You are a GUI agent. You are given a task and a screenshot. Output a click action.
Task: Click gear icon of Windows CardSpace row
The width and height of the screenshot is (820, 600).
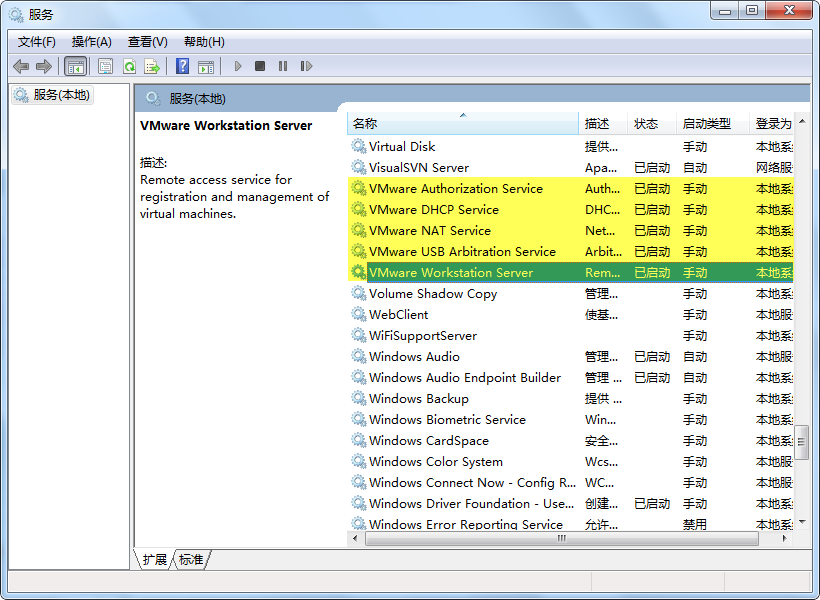pyautogui.click(x=358, y=440)
